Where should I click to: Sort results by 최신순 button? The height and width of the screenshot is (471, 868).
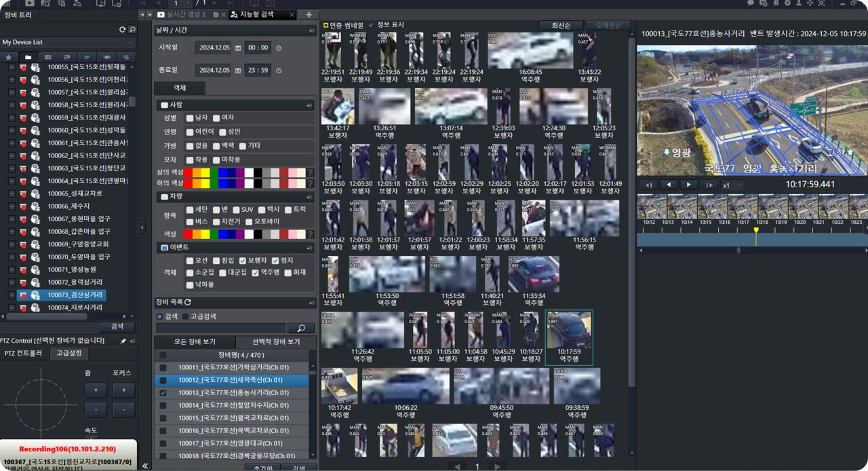click(x=561, y=25)
